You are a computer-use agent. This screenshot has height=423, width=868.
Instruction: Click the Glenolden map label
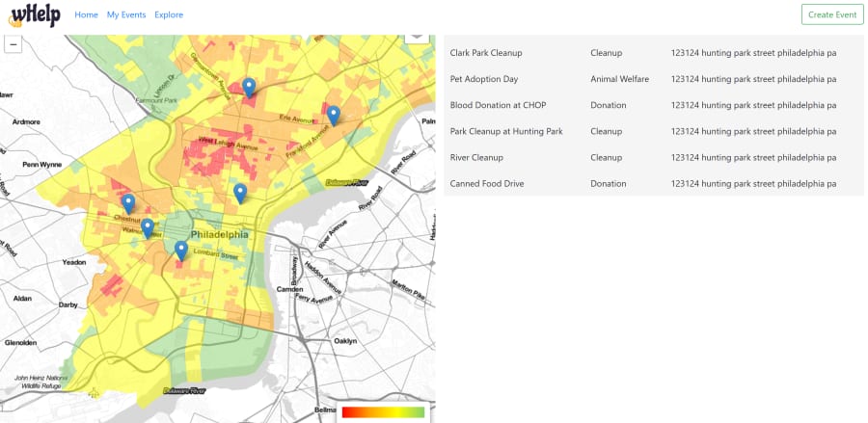(20, 343)
